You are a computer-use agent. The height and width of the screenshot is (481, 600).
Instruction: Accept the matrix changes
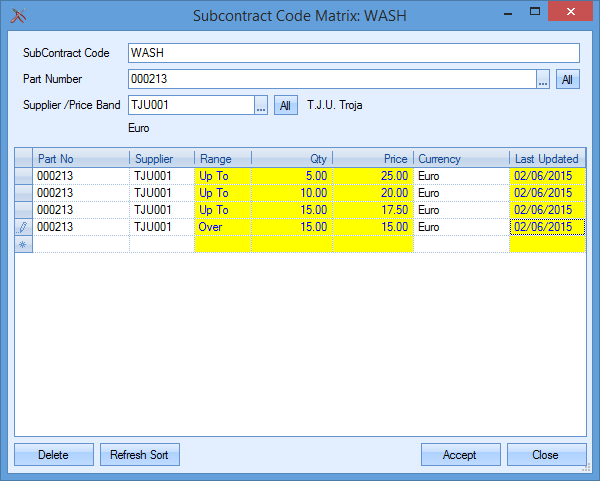460,455
